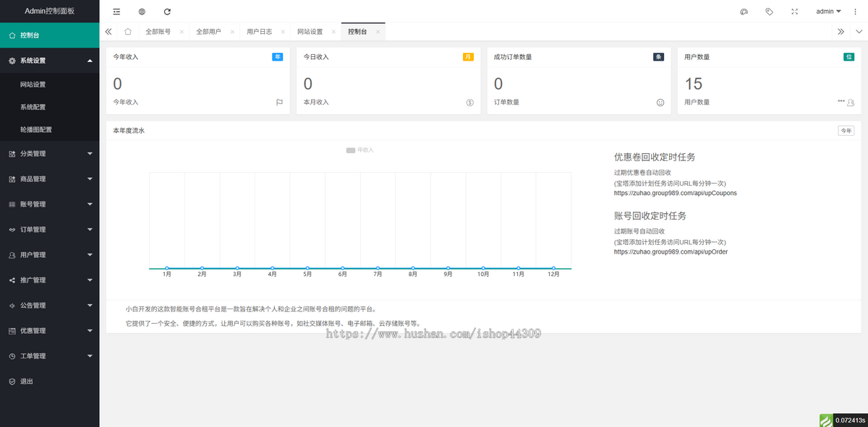Close the 全部账号 tab
The width and height of the screenshot is (868, 427).
point(182,32)
